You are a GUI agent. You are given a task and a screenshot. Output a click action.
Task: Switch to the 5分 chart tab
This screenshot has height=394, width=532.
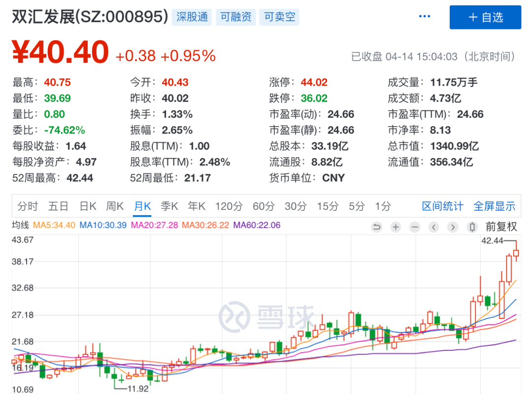(357, 206)
